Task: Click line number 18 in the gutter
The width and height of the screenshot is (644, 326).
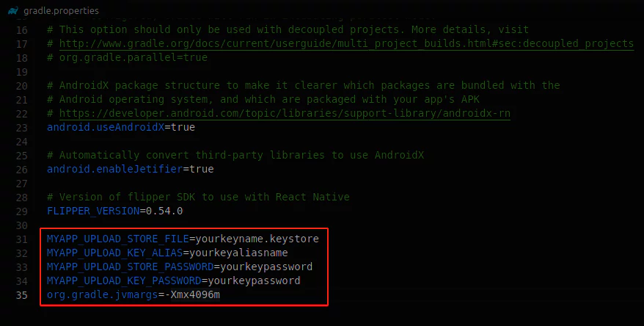Action: pos(22,58)
